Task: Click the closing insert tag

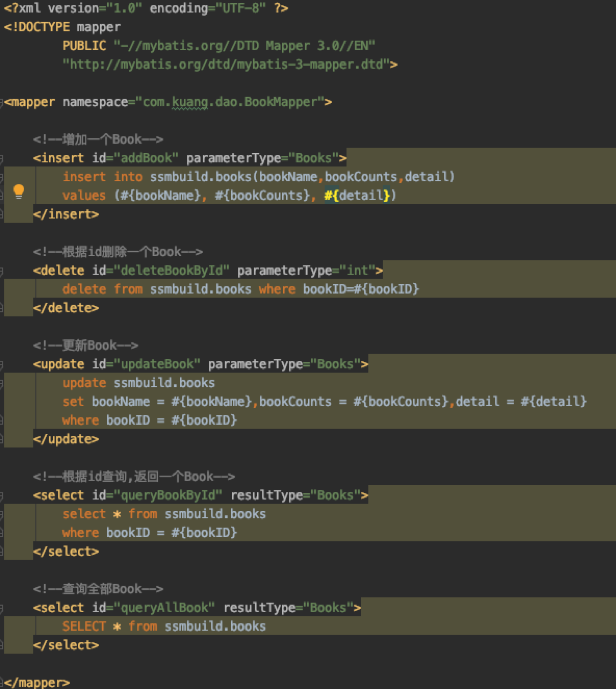Action: click(x=66, y=214)
